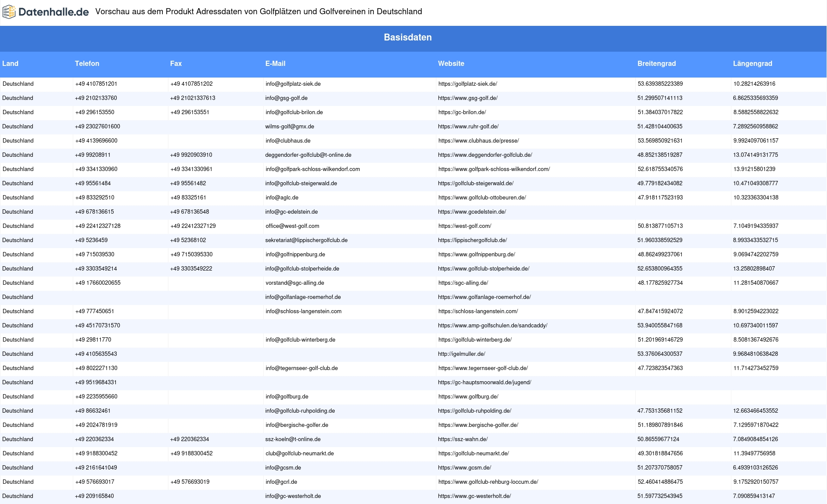Click email info@golfclub-winterberg.de

click(x=301, y=340)
